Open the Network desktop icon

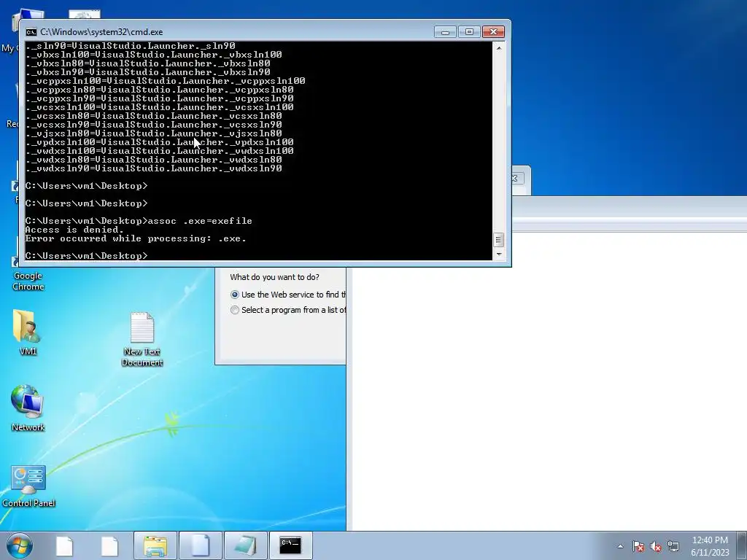28,408
